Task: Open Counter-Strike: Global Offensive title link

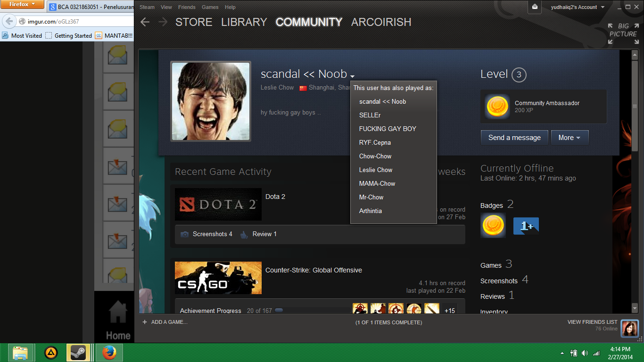Action: [314, 270]
